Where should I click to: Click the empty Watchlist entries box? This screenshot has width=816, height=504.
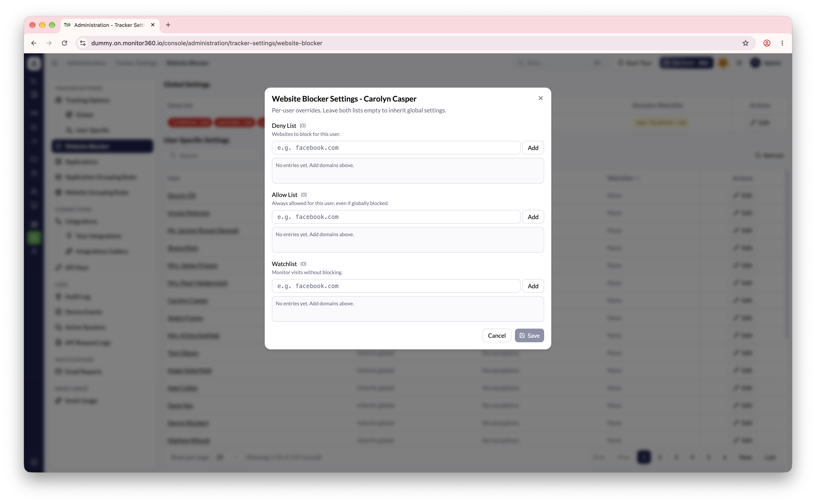[408, 309]
